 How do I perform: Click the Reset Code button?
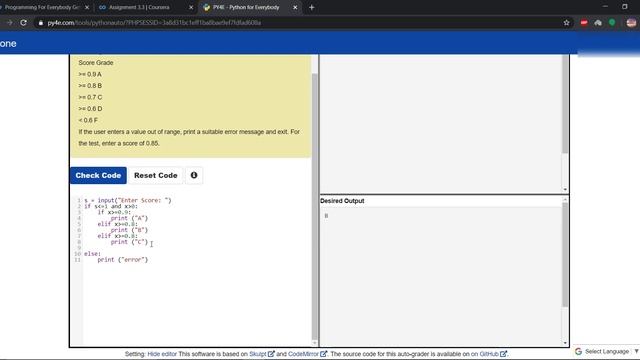(156, 176)
